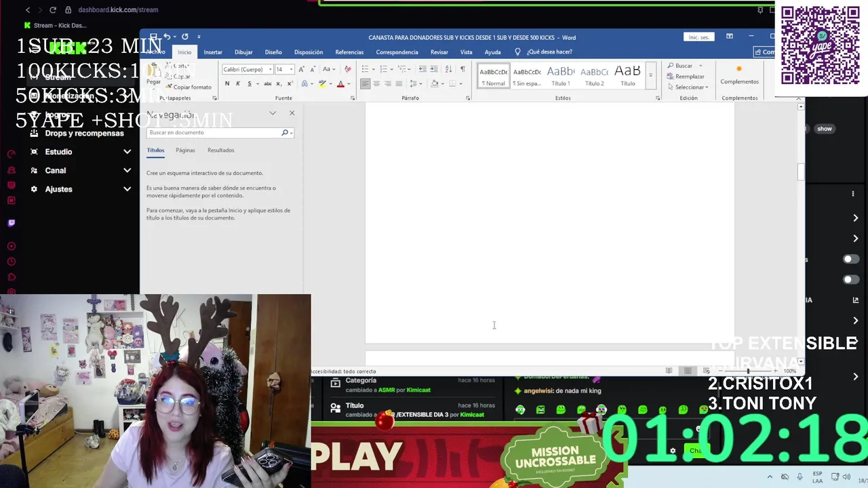Select the Normal style

pos(494,75)
